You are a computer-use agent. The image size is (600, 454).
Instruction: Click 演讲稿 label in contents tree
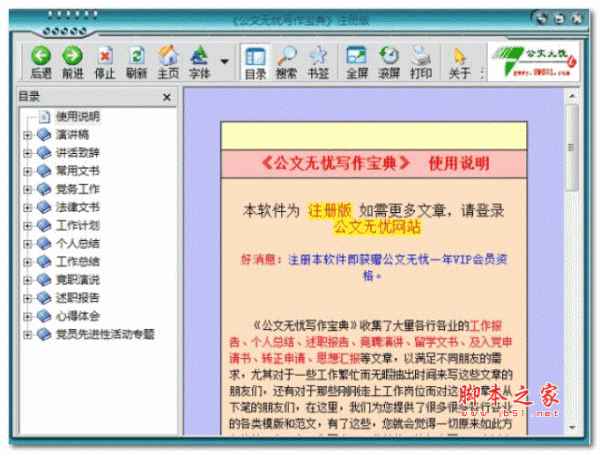click(x=72, y=134)
